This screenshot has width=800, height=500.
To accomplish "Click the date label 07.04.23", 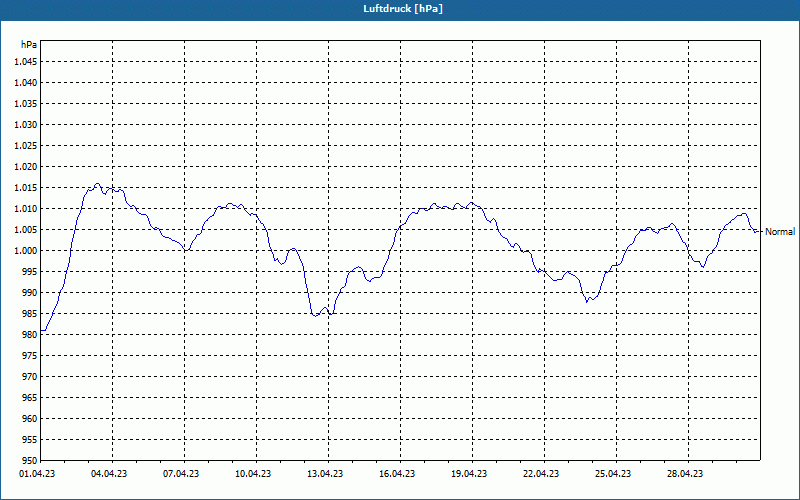I will tap(181, 474).
